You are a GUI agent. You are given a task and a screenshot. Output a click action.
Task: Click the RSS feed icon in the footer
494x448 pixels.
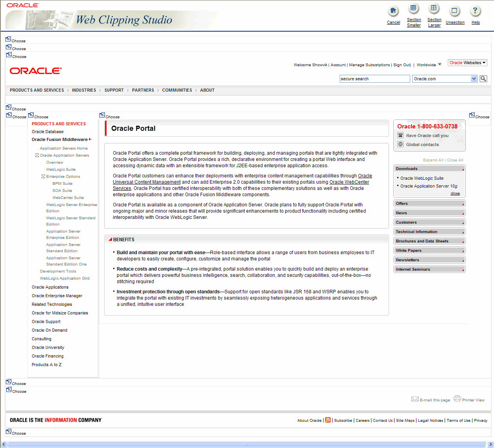coord(328,420)
